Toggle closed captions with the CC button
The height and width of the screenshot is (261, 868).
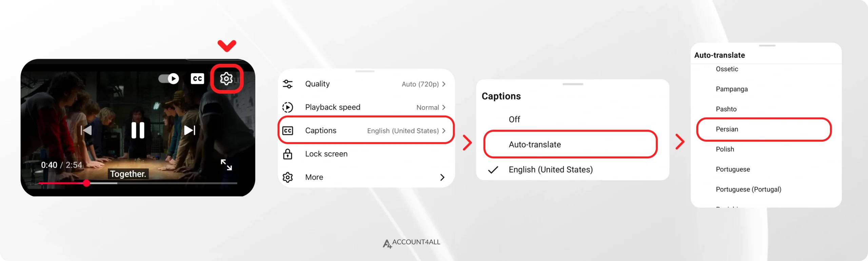(x=197, y=79)
